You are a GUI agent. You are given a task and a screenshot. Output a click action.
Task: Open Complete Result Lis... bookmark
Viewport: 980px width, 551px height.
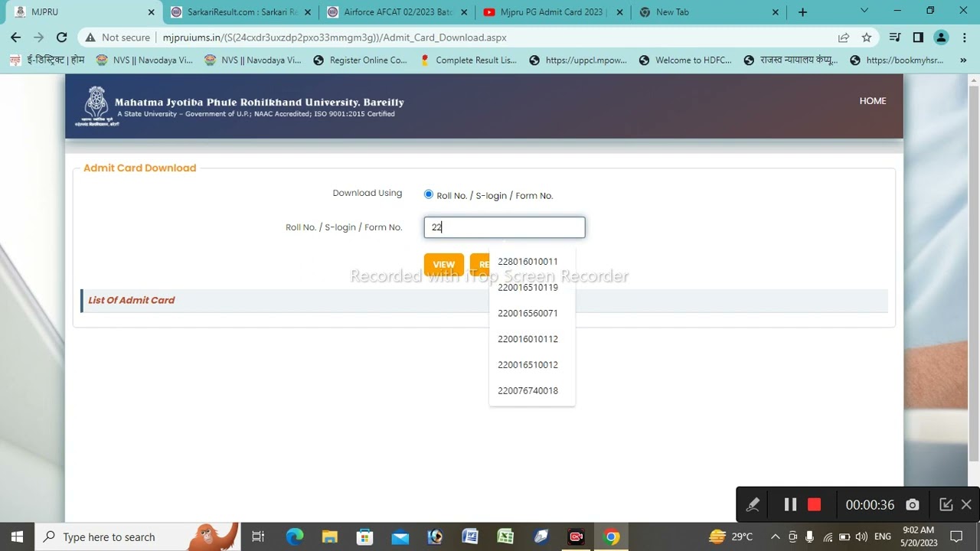tap(468, 60)
